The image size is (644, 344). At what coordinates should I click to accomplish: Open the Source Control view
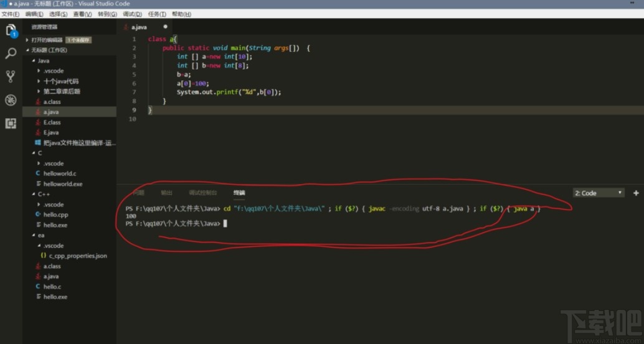[11, 77]
